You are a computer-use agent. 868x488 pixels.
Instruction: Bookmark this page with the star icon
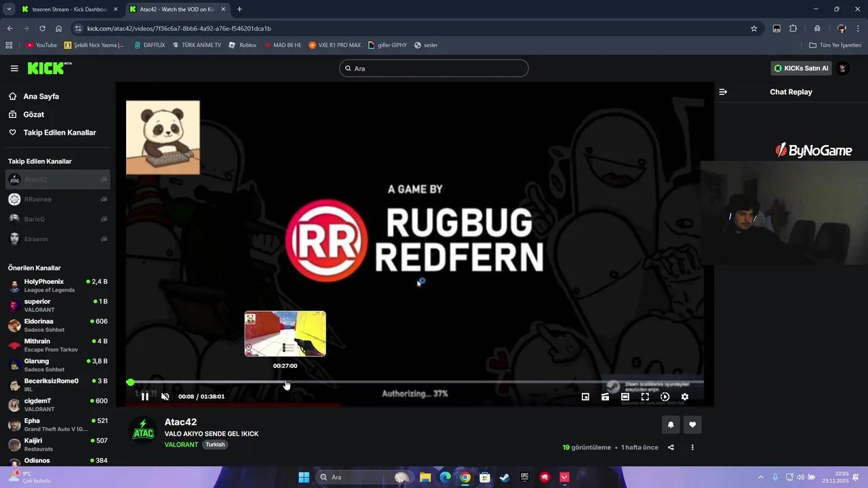coord(753,28)
